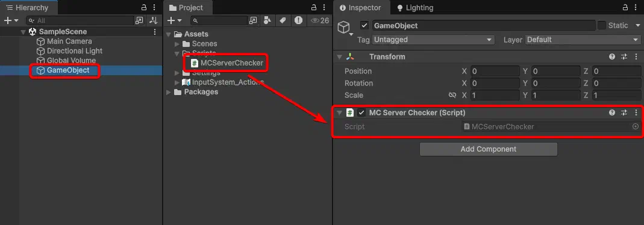The width and height of the screenshot is (644, 225).
Task: Select the Assets folder in Project
Action: [196, 34]
